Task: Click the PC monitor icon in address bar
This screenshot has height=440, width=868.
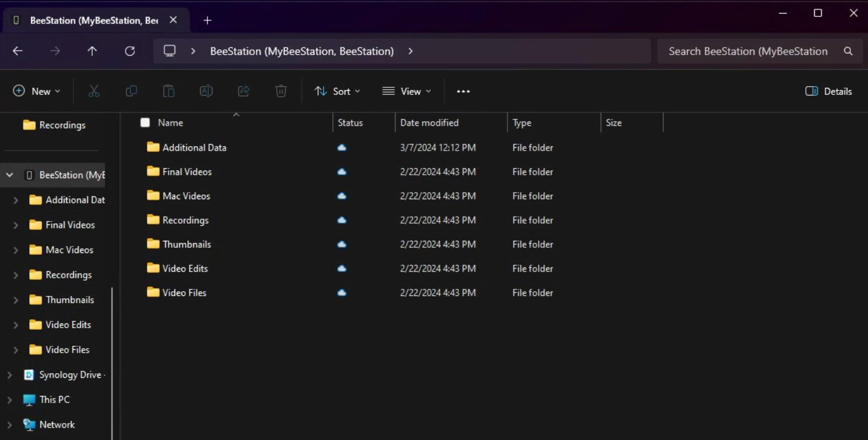Action: (170, 51)
